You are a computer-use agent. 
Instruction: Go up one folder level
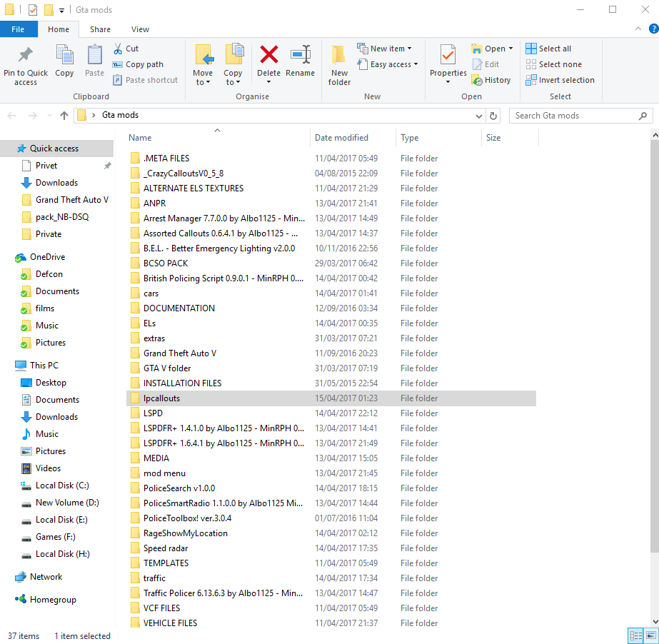[x=64, y=116]
